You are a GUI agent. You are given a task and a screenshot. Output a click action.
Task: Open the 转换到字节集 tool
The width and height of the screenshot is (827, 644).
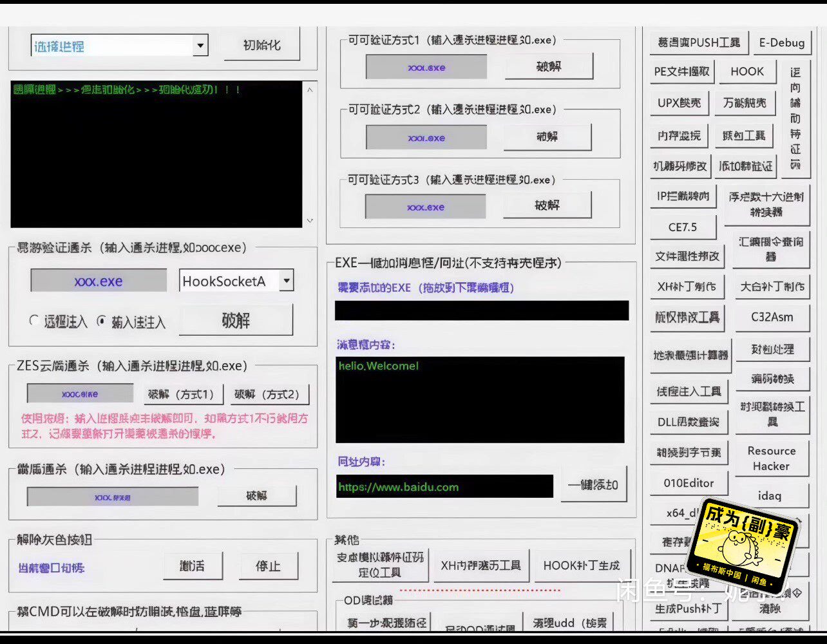pyautogui.click(x=689, y=453)
